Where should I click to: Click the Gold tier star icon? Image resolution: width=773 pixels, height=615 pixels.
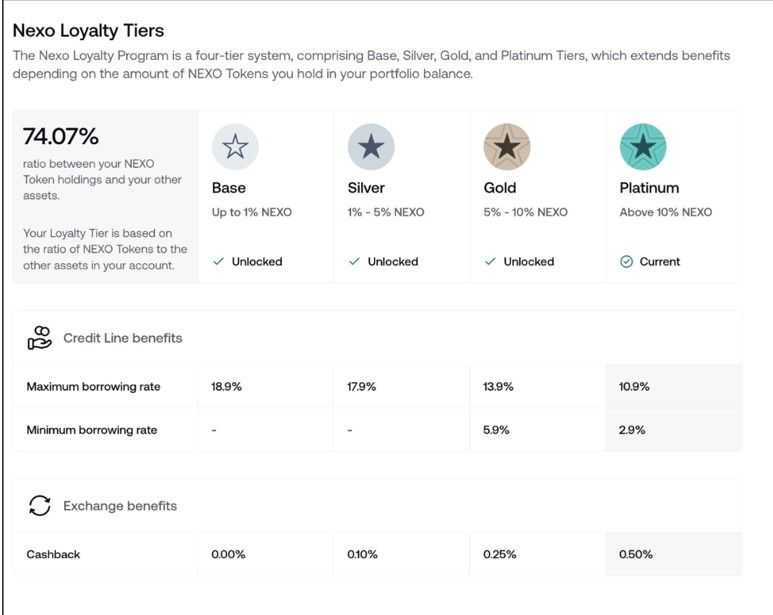pos(507,148)
